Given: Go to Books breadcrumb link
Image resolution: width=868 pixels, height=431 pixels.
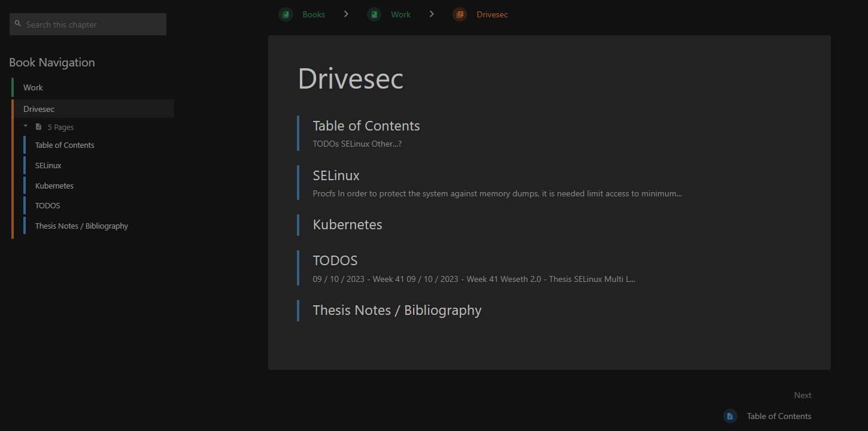Looking at the screenshot, I should pyautogui.click(x=314, y=14).
